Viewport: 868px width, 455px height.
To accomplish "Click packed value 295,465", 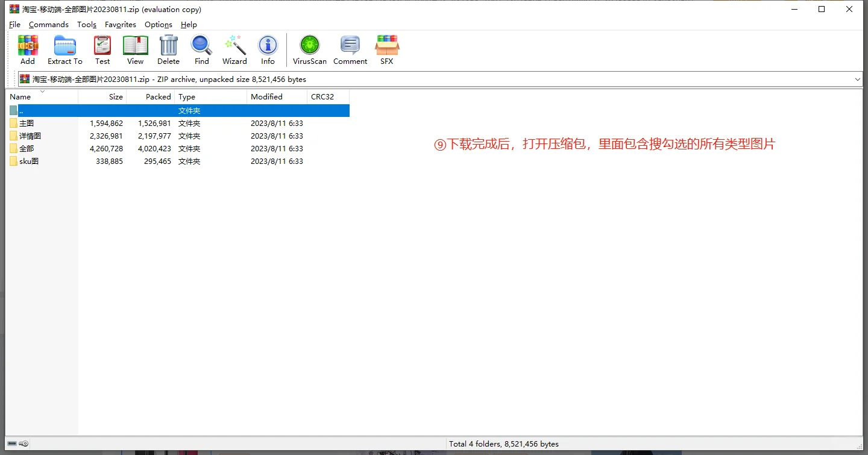I will (x=157, y=162).
